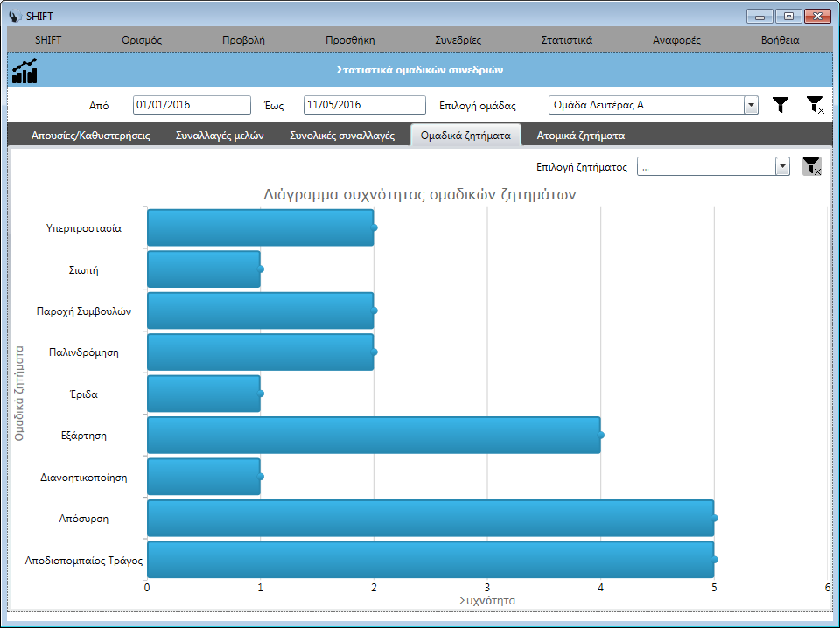Minimize the SHIFT window

(x=759, y=17)
